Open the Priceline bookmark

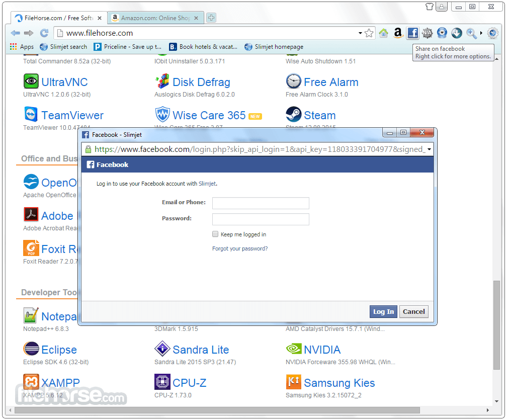coord(127,47)
